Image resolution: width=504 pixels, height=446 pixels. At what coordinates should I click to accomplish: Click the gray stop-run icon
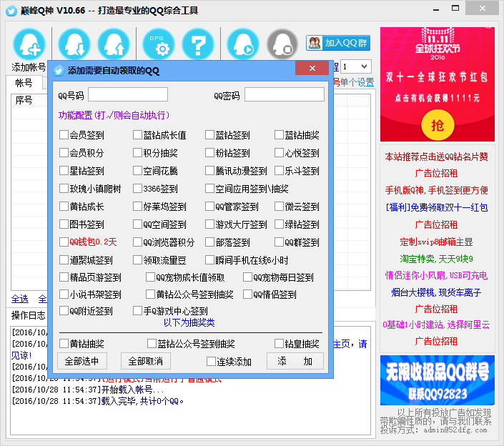point(282,44)
